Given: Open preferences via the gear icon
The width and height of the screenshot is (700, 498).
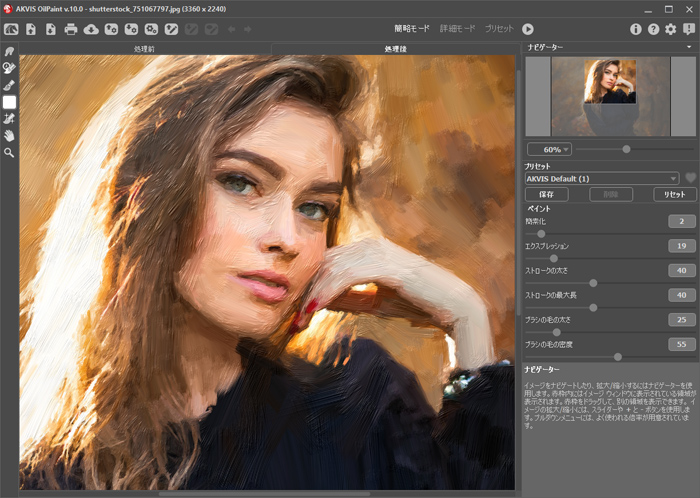Looking at the screenshot, I should [671, 29].
